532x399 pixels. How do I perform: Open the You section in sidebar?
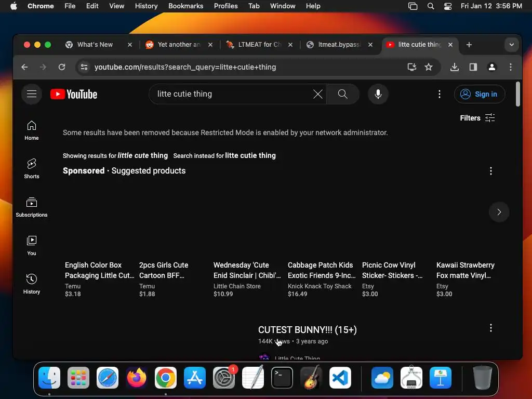(32, 246)
